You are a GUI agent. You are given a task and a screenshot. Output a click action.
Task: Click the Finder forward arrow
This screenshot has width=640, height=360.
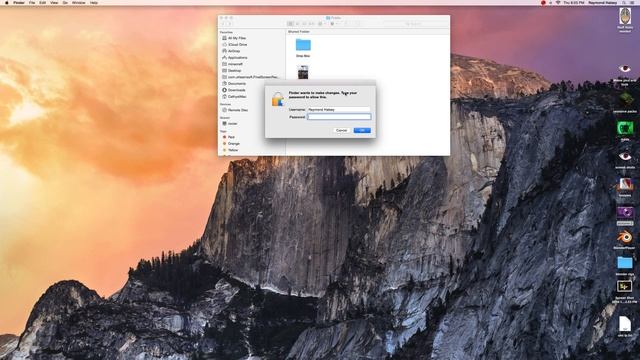[x=229, y=24]
